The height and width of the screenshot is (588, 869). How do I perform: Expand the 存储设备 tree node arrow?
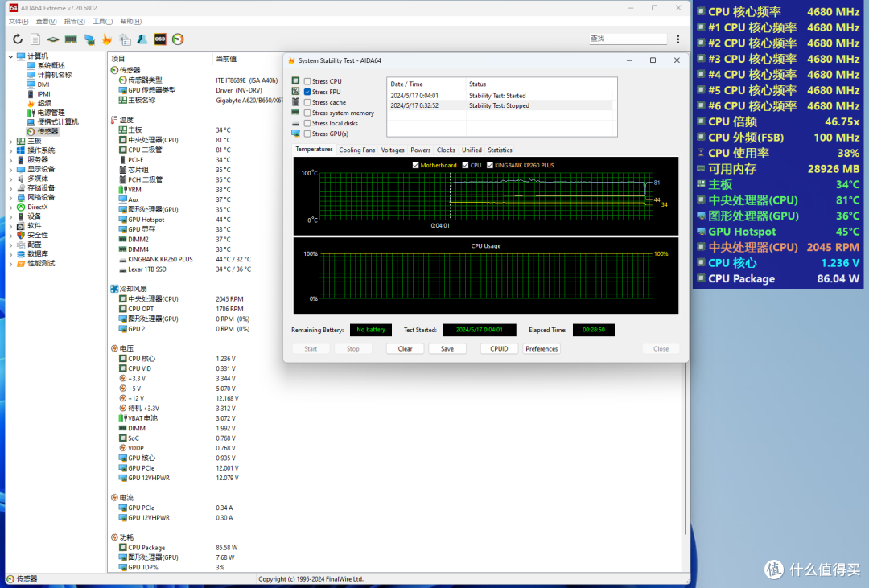pyautogui.click(x=10, y=188)
